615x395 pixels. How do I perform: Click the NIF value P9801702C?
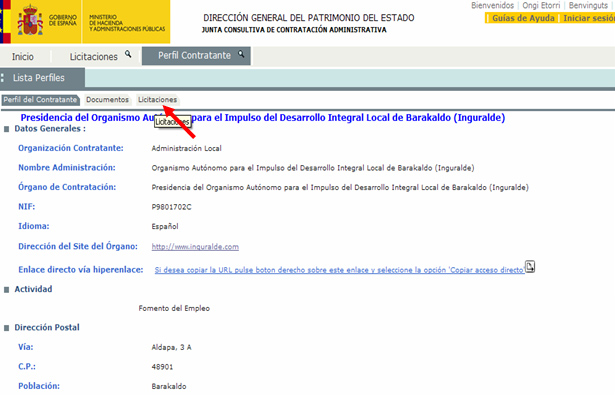pos(171,207)
